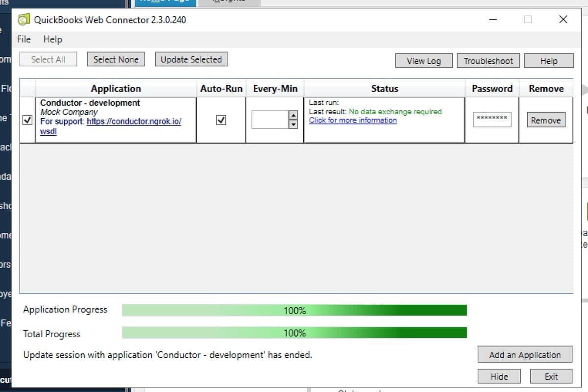Uncheck the Conductor - development row selection
Viewport: 588px width, 392px height.
point(27,119)
